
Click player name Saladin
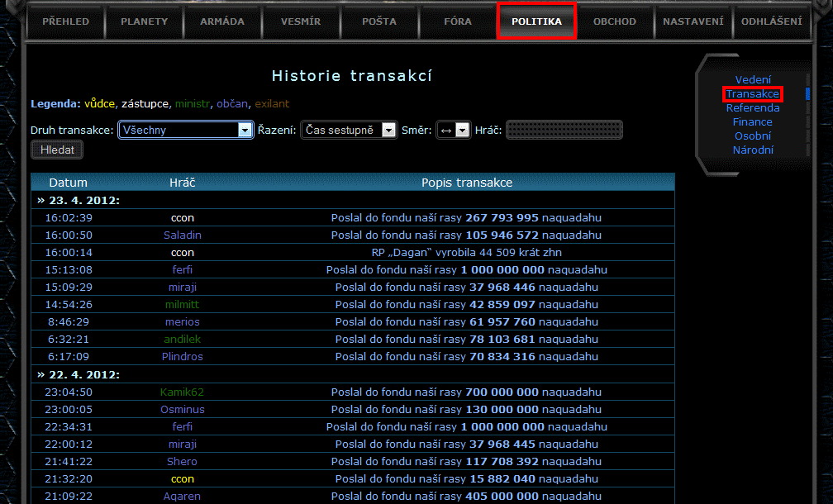click(183, 235)
